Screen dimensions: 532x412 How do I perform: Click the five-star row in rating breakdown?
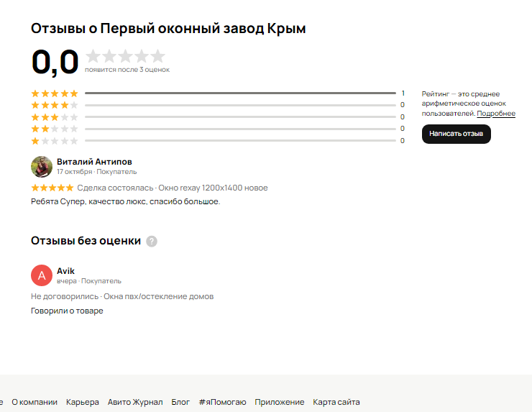[x=55, y=93]
